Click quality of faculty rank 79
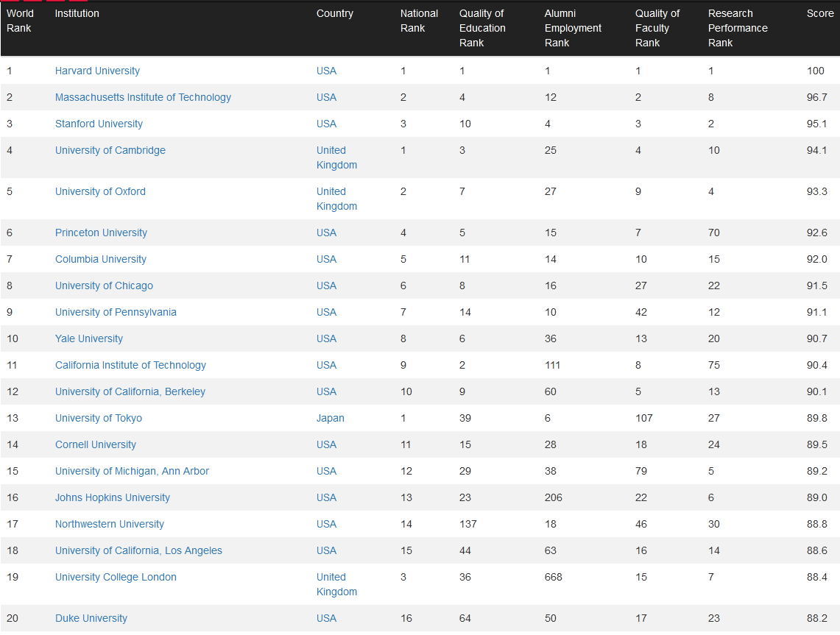Screen dimensions: 840x635 641,471
